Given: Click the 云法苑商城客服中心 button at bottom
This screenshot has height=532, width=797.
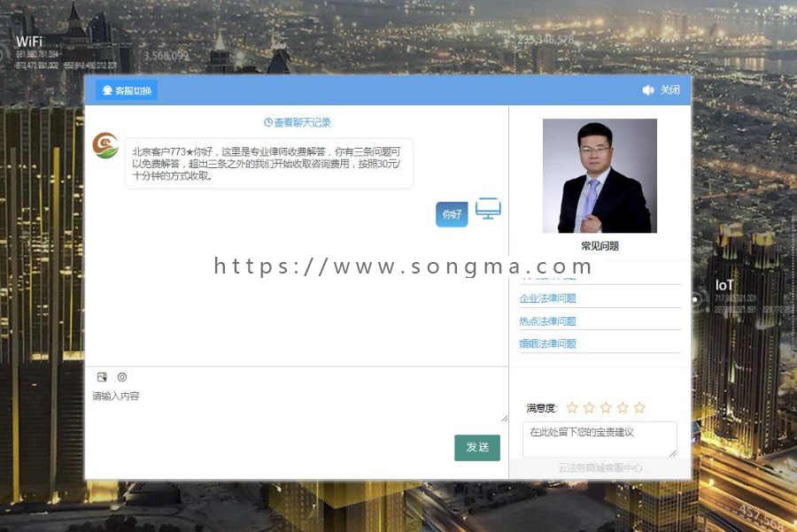Looking at the screenshot, I should click(600, 466).
